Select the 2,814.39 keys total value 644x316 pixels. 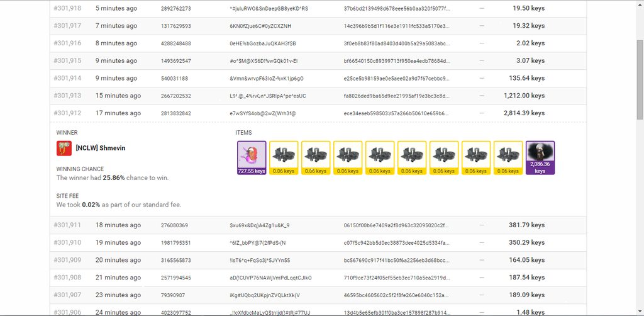pos(524,113)
